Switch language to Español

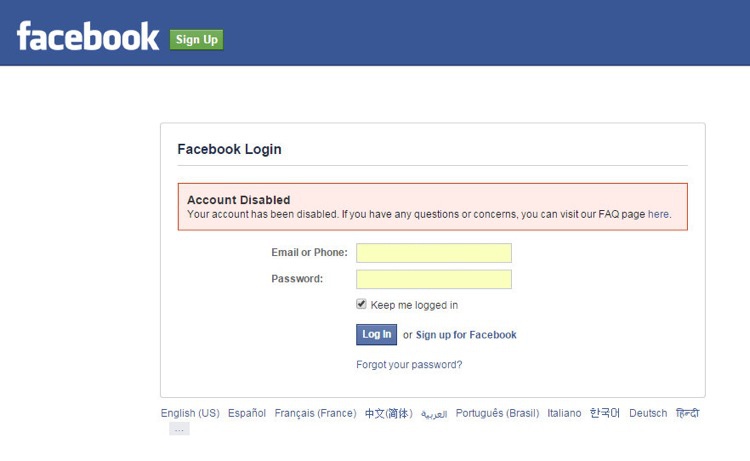pos(247,413)
